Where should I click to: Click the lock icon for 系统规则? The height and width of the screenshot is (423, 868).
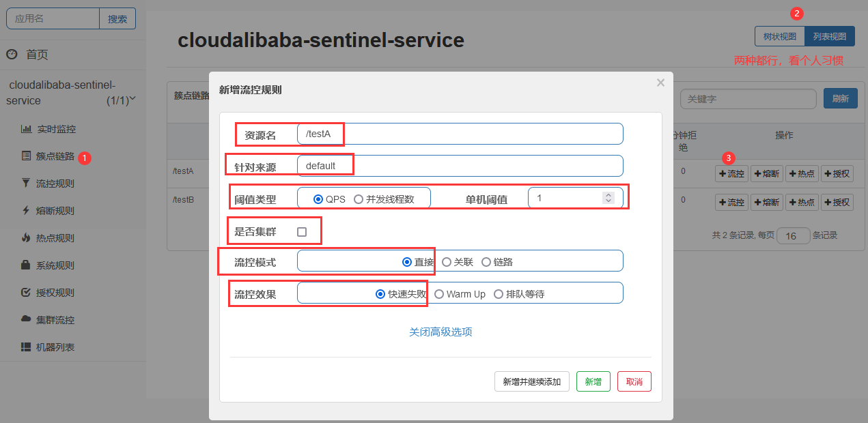(x=26, y=265)
